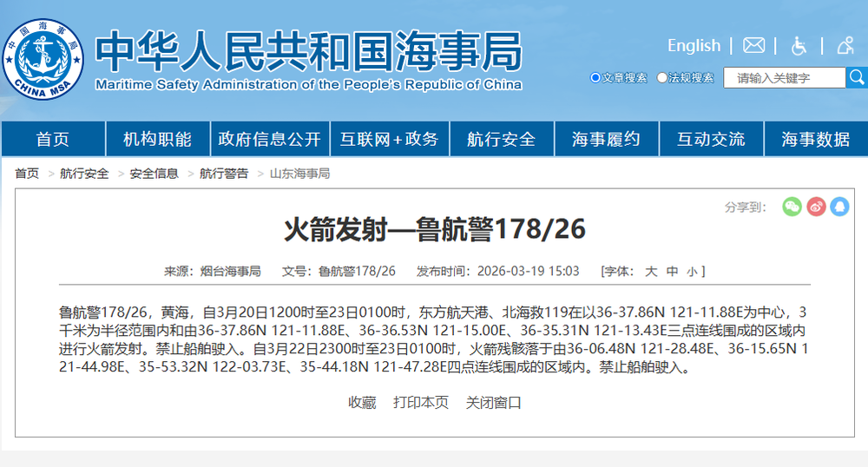Focus the 请输入关键字 search field
The height and width of the screenshot is (467, 868).
click(784, 78)
